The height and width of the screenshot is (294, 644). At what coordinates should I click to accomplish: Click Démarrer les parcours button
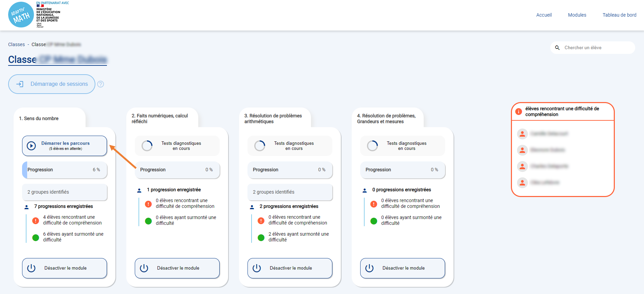(65, 146)
